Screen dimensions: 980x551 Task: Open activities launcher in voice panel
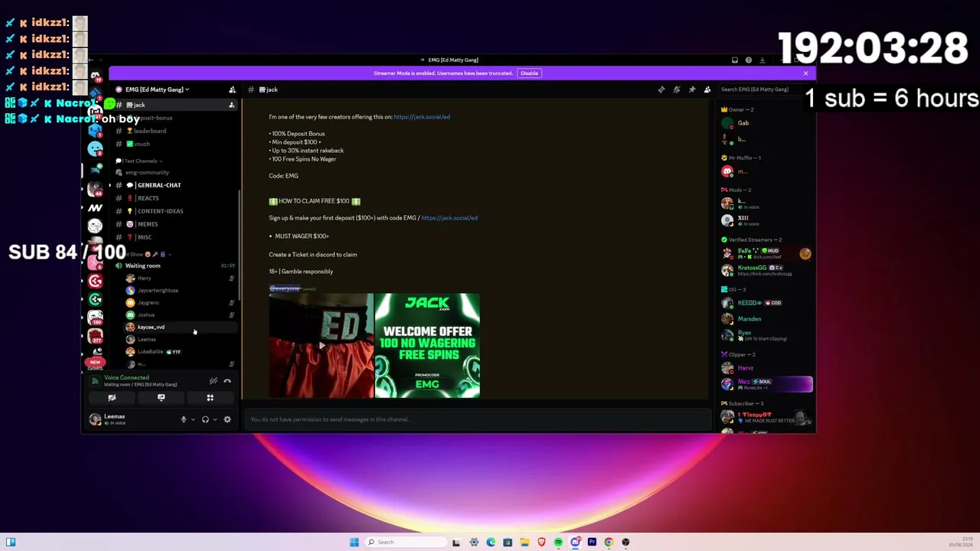(x=210, y=398)
